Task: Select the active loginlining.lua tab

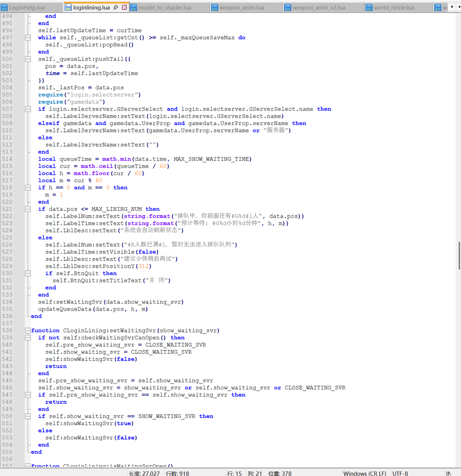Action: click(x=96, y=7)
